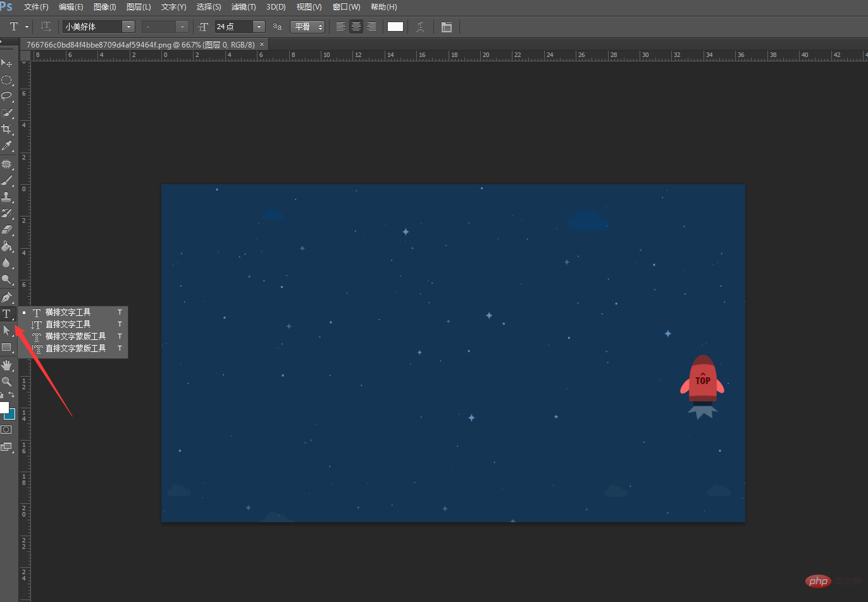This screenshot has width=868, height=602.
Task: Open the 文字(Y) menu
Action: point(173,7)
